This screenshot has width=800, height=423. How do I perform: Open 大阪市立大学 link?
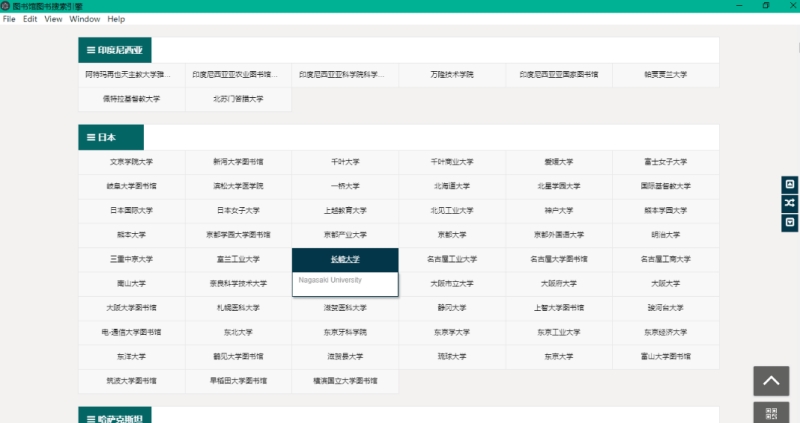click(452, 283)
